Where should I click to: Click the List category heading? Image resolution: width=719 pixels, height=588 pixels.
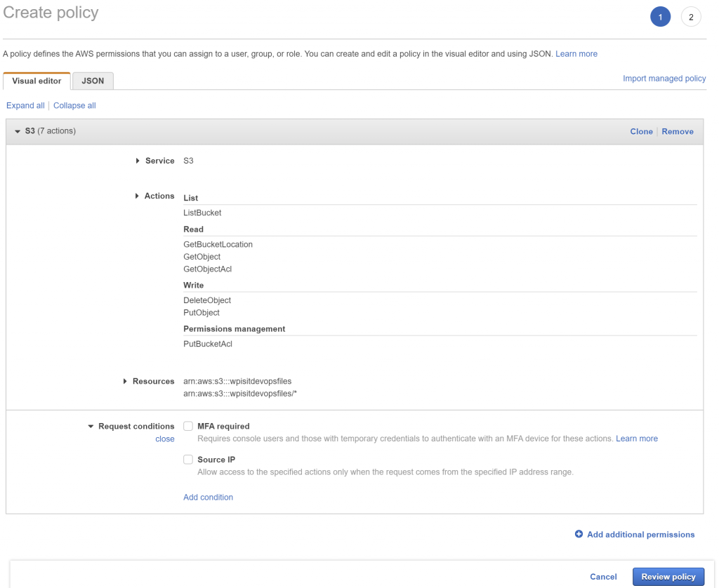[191, 198]
